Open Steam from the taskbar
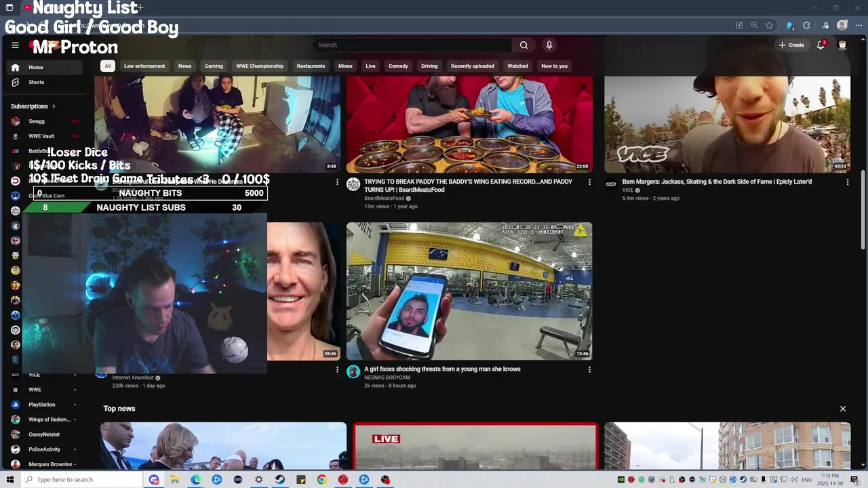 (279, 480)
